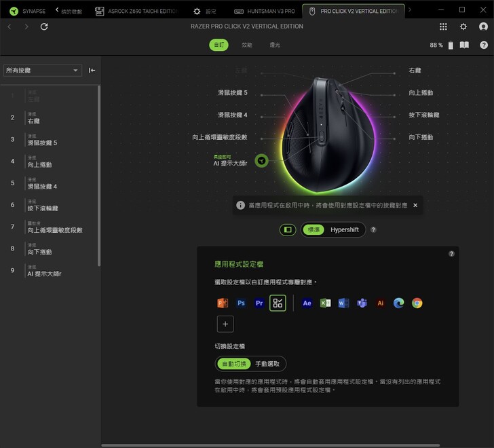Open the modules grid icon
The height and width of the screenshot is (448, 494).
tap(443, 26)
